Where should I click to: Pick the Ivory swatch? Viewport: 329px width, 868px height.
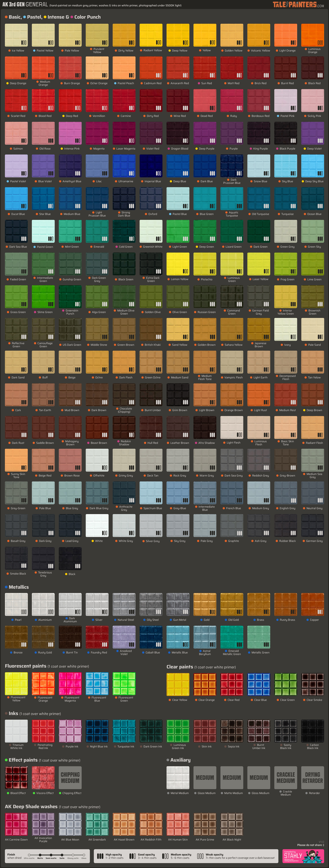pos(286,329)
